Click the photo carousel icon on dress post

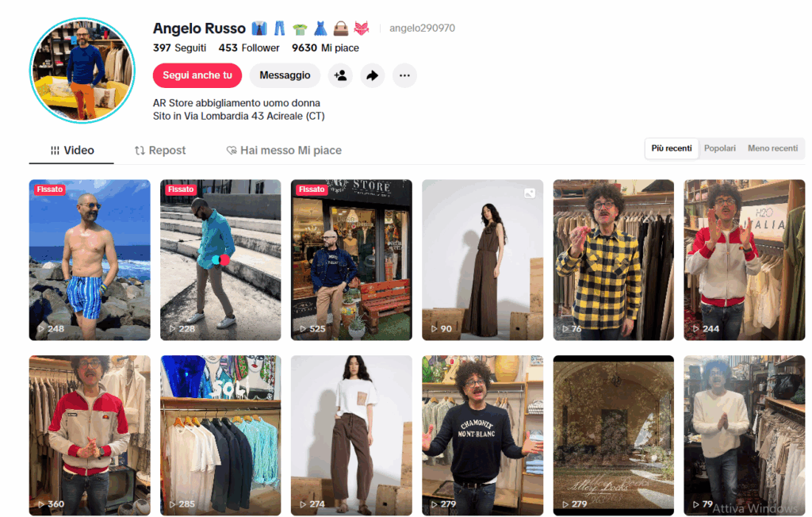tap(529, 193)
